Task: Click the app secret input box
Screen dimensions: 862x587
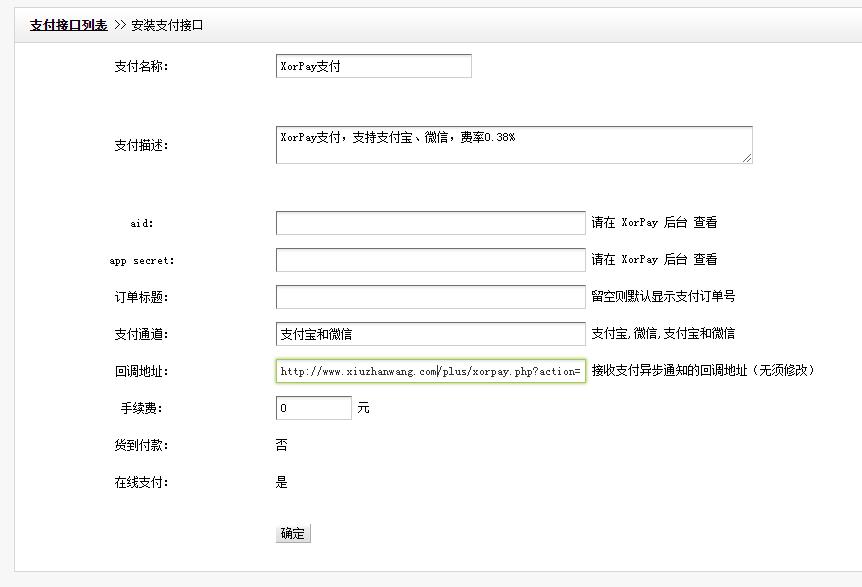Action: click(430, 260)
